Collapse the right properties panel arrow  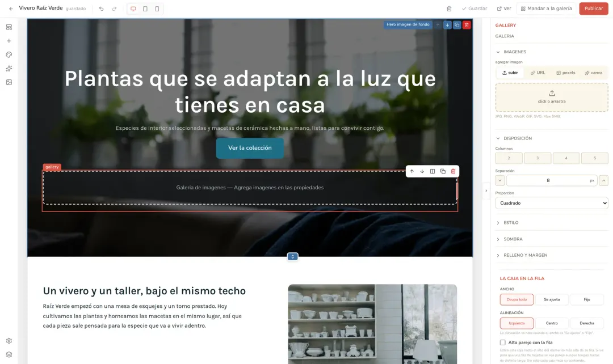point(486,191)
